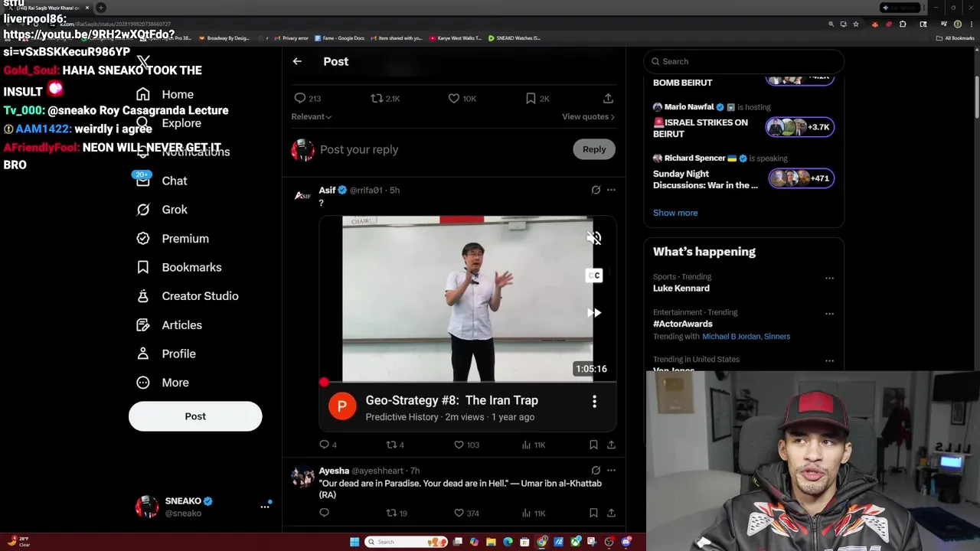Open Grok from the sidebar
Image resolution: width=980 pixels, height=551 pixels.
162,210
